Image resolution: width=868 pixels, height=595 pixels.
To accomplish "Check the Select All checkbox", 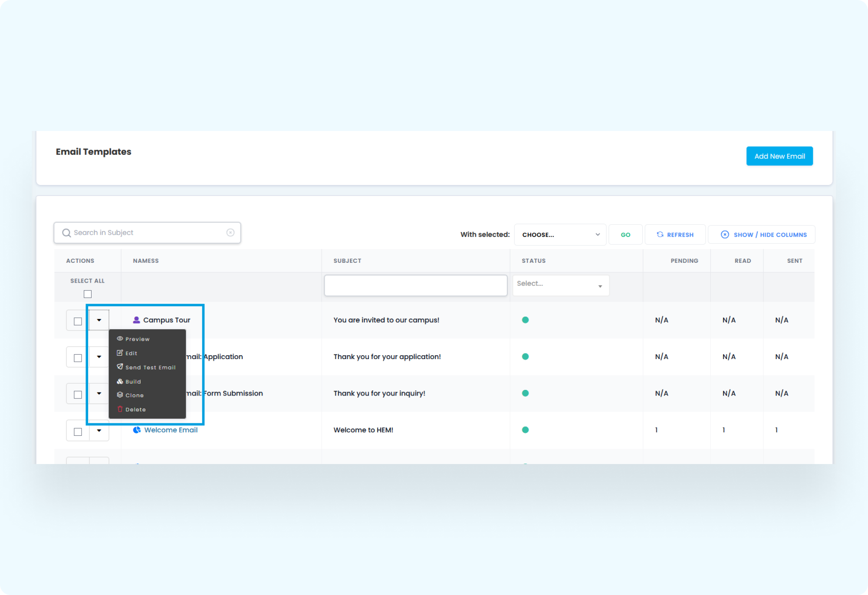I will click(x=88, y=294).
